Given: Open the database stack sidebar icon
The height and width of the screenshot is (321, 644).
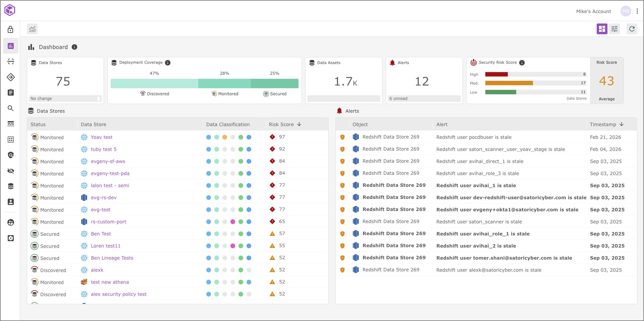Looking at the screenshot, I should [11, 186].
